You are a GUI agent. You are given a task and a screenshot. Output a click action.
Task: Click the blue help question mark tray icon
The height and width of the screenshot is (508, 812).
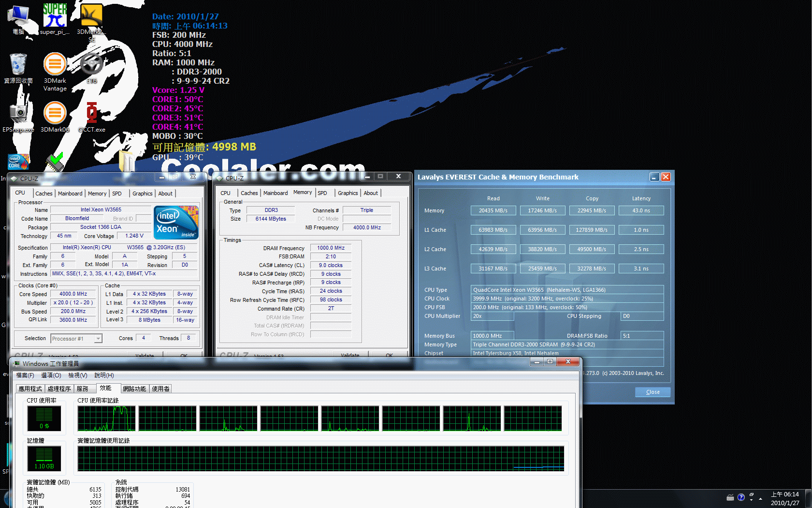click(x=741, y=497)
